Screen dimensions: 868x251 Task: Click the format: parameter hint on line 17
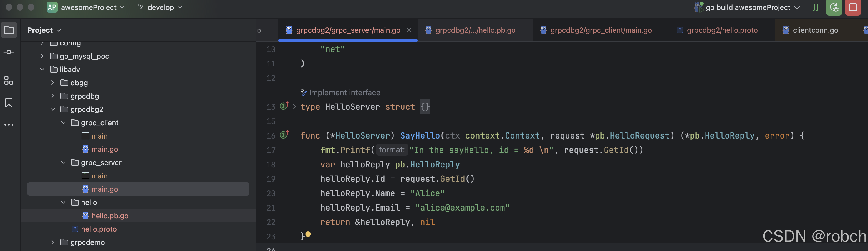click(x=392, y=150)
